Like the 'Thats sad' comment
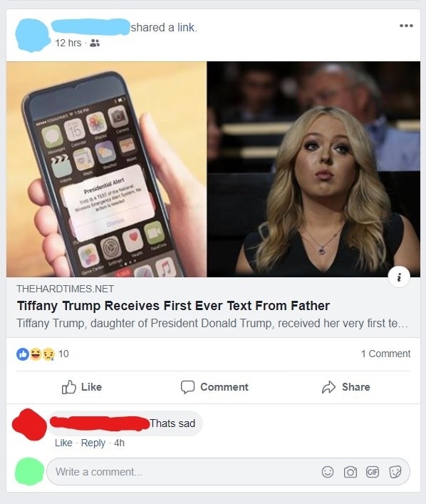Viewport: 426px width, 504px height. pos(63,443)
